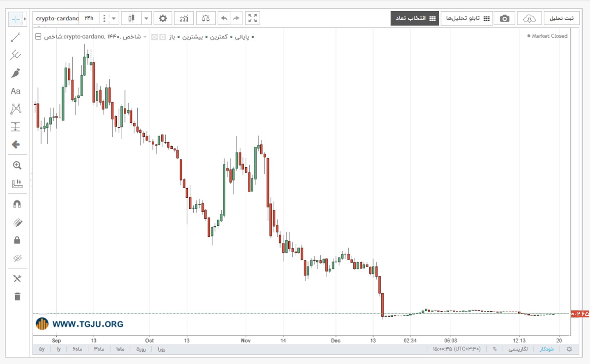The image size is (590, 364).
Task: Select the XABCD pattern tool
Action: coord(16,109)
